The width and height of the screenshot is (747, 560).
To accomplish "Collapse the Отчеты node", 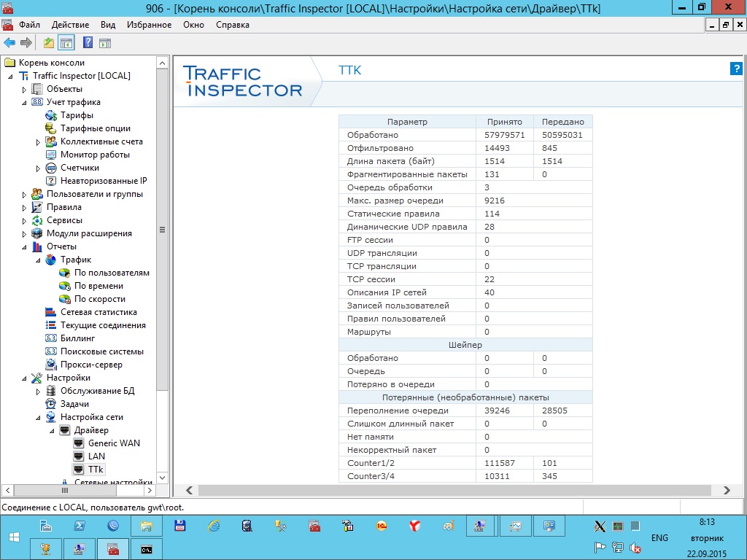I will click(x=24, y=246).
